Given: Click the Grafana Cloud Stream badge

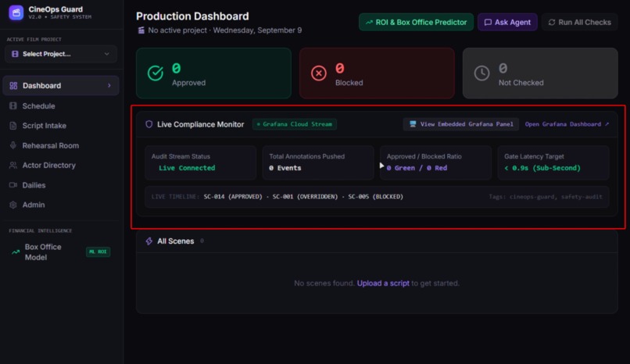Looking at the screenshot, I should [295, 124].
